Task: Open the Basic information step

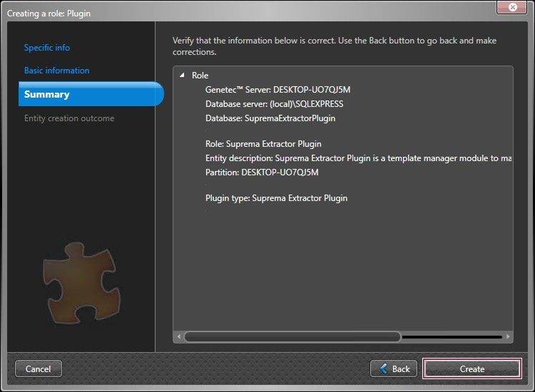Action: point(57,71)
